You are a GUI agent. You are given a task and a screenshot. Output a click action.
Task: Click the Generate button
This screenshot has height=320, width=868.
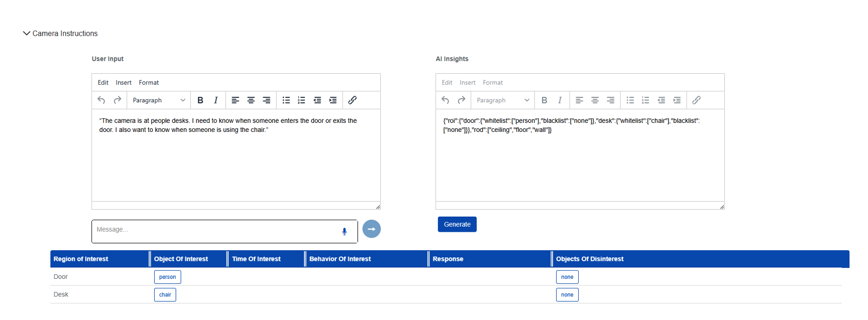tap(457, 224)
